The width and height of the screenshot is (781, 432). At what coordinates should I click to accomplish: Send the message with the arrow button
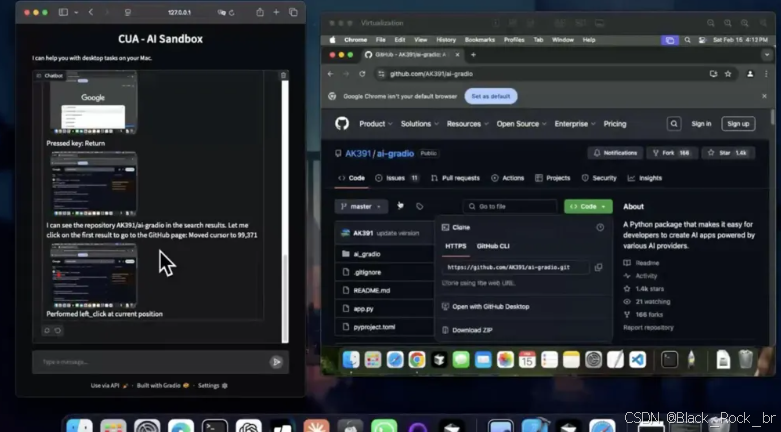coord(276,362)
